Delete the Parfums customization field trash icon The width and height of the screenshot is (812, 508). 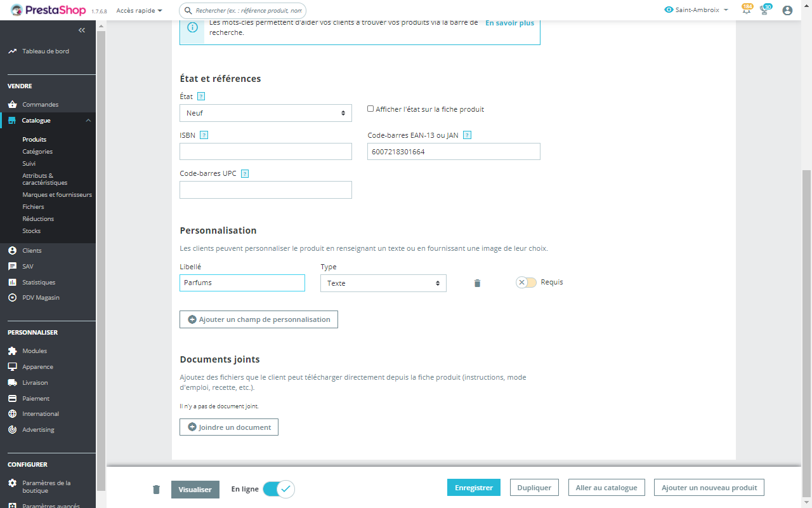(478, 283)
